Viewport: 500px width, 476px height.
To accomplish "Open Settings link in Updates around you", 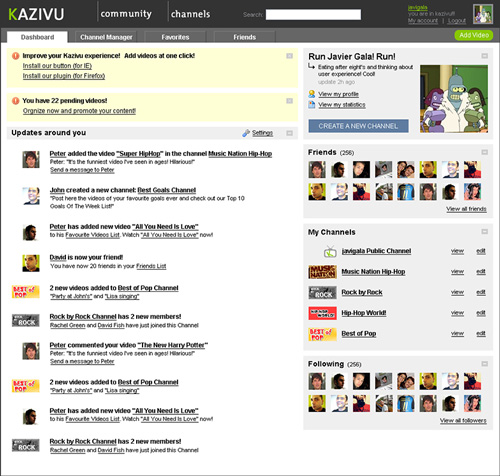I will tap(262, 133).
